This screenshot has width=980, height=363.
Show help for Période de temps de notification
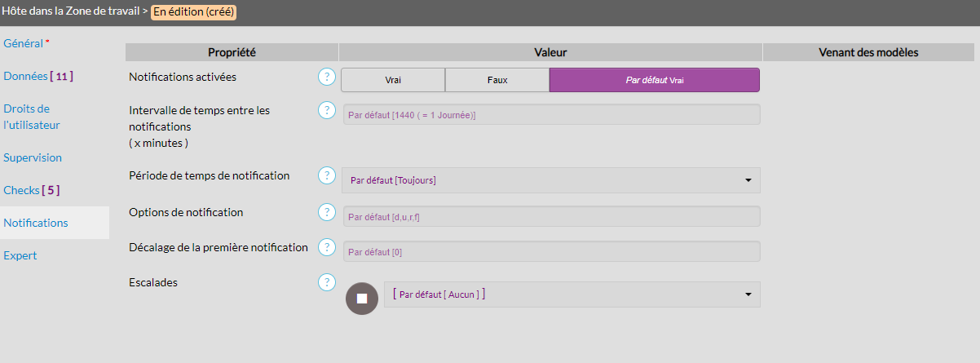327,175
